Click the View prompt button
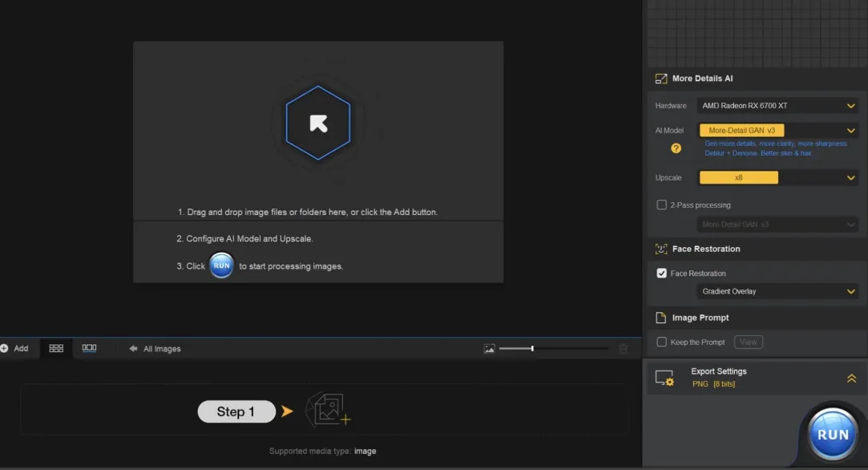Image resolution: width=868 pixels, height=470 pixels. click(748, 342)
